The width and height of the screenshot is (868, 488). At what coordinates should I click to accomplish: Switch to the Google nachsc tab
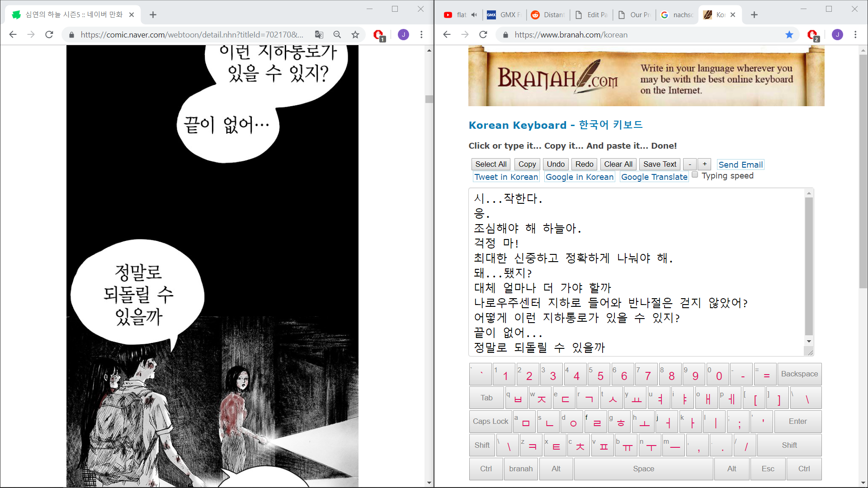coord(677,15)
